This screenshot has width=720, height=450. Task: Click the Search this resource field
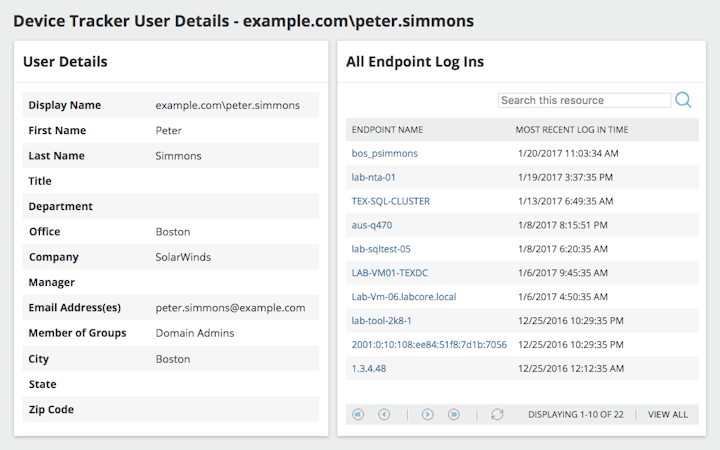click(584, 100)
